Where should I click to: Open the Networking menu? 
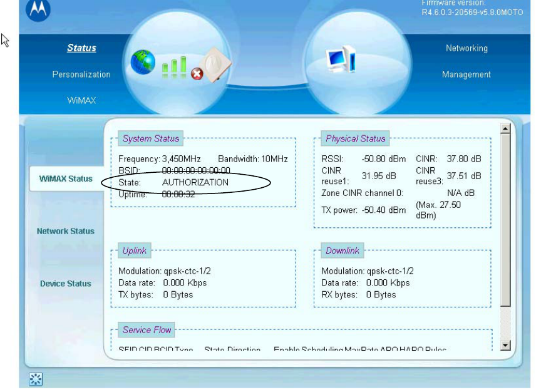466,48
